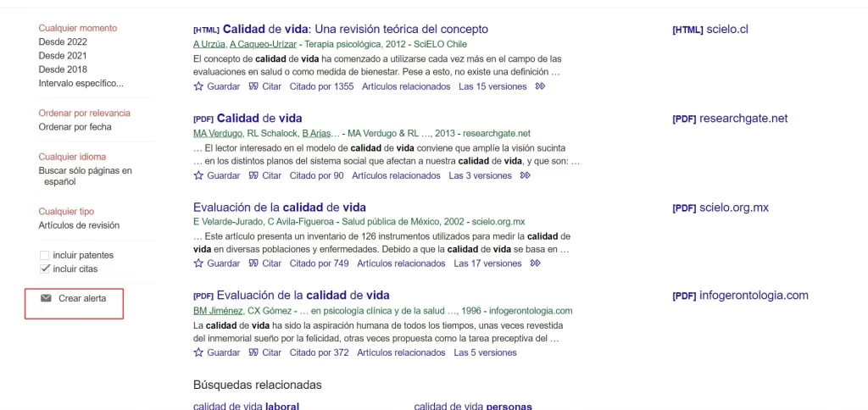
Task: Click 'Citado por 372'
Action: click(x=319, y=352)
